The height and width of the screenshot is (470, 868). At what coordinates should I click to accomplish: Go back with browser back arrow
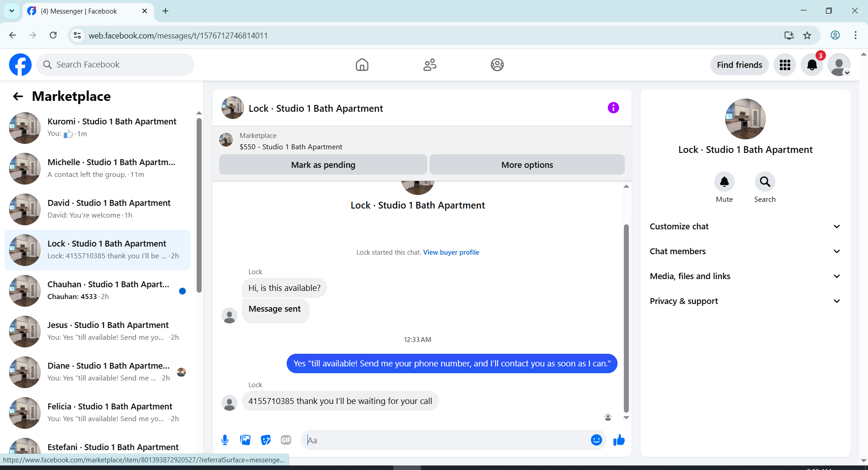13,35
